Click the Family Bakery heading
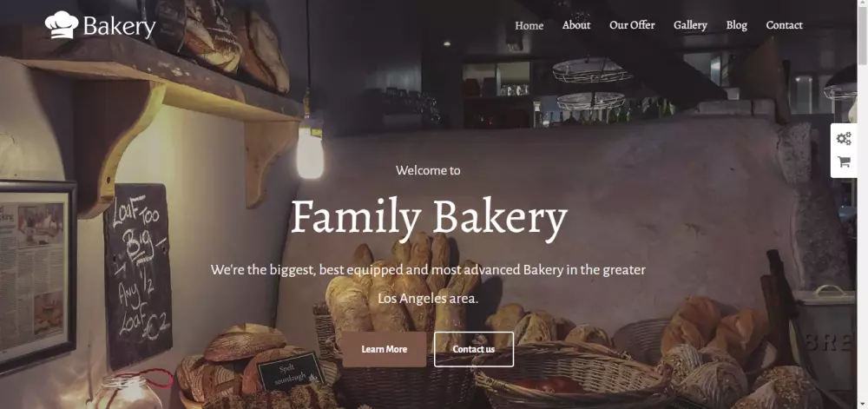The image size is (868, 409). (429, 217)
